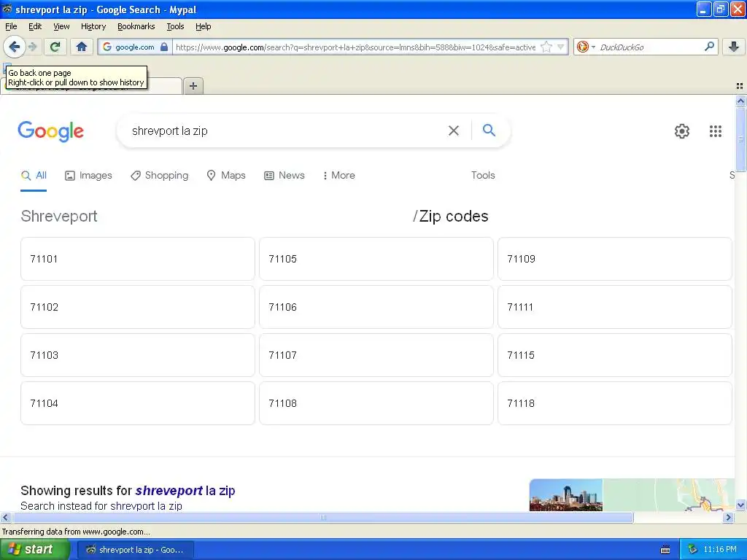Click inside the Google search text field
Image resolution: width=747 pixels, height=560 pixels.
pyautogui.click(x=286, y=131)
